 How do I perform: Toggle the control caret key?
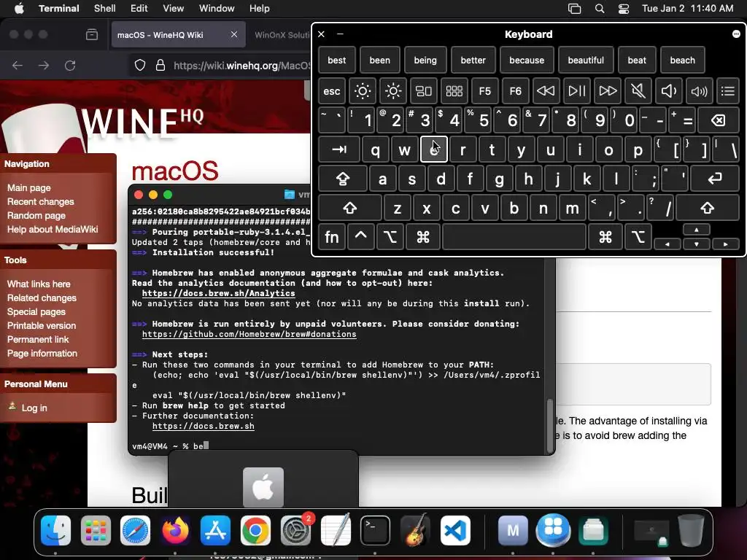360,237
